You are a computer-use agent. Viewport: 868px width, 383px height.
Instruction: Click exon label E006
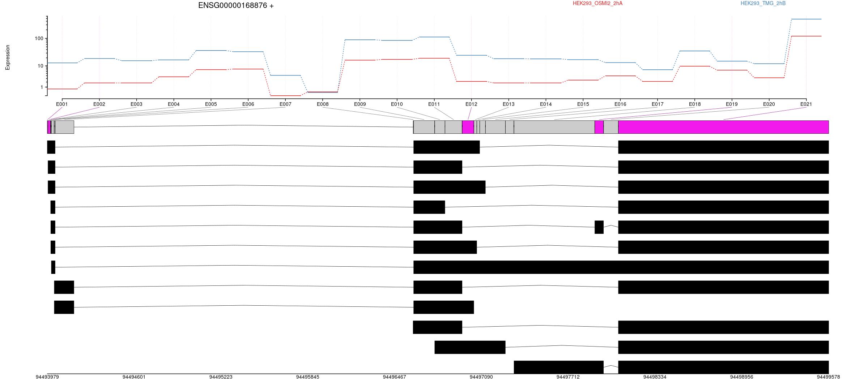(x=248, y=104)
